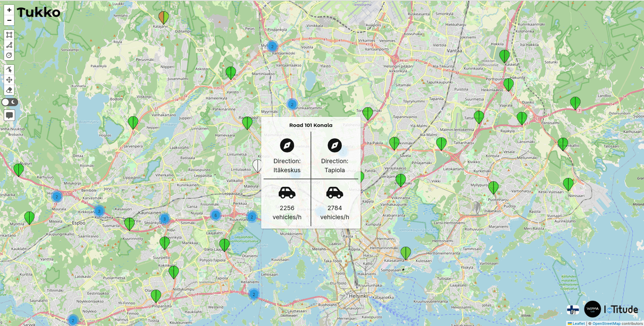Choose the polygon drawing tool
The width and height of the screenshot is (644, 326).
click(9, 45)
